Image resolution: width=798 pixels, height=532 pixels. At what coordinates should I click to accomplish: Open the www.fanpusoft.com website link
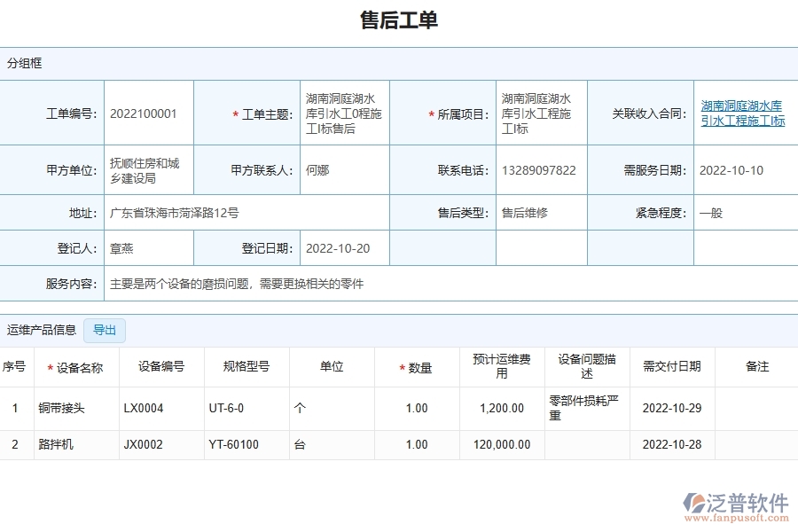point(737,516)
